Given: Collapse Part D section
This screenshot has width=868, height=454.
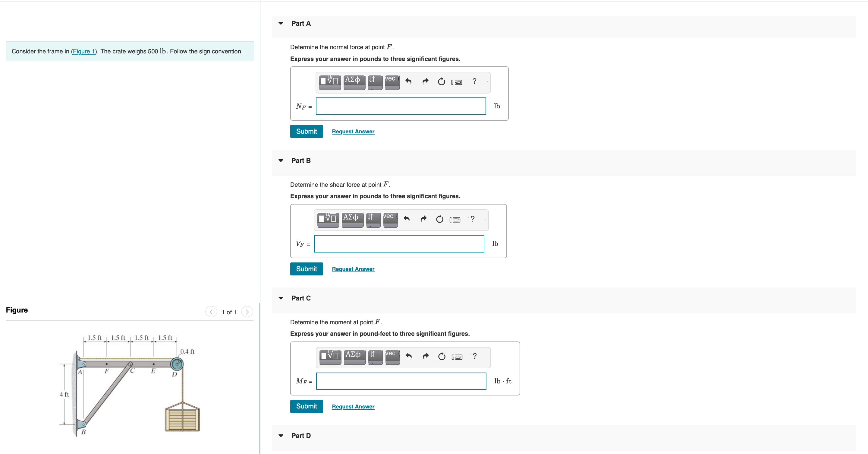Looking at the screenshot, I should [x=281, y=436].
